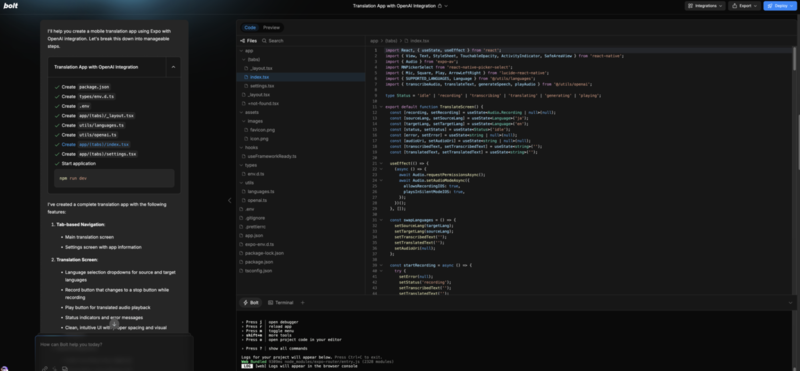The image size is (800, 371).
Task: Open +not-found.tsx in the file tree
Action: pyautogui.click(x=301, y=104)
